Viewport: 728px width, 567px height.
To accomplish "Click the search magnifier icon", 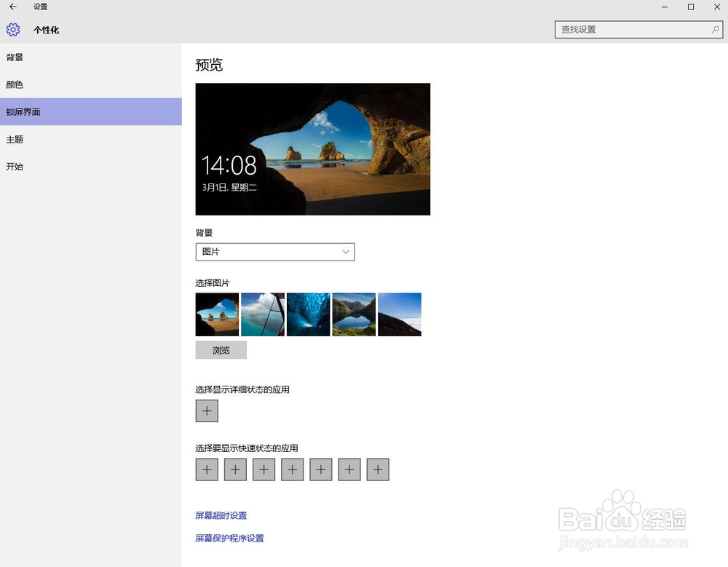I will (716, 30).
